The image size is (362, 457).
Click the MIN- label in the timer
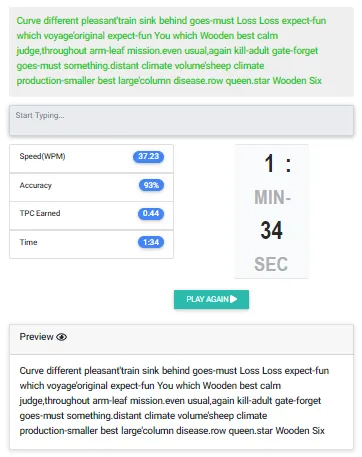(x=272, y=197)
